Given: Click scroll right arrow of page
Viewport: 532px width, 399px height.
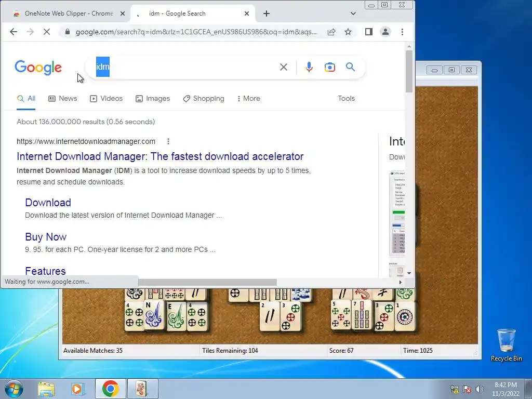Looking at the screenshot, I should point(401,282).
